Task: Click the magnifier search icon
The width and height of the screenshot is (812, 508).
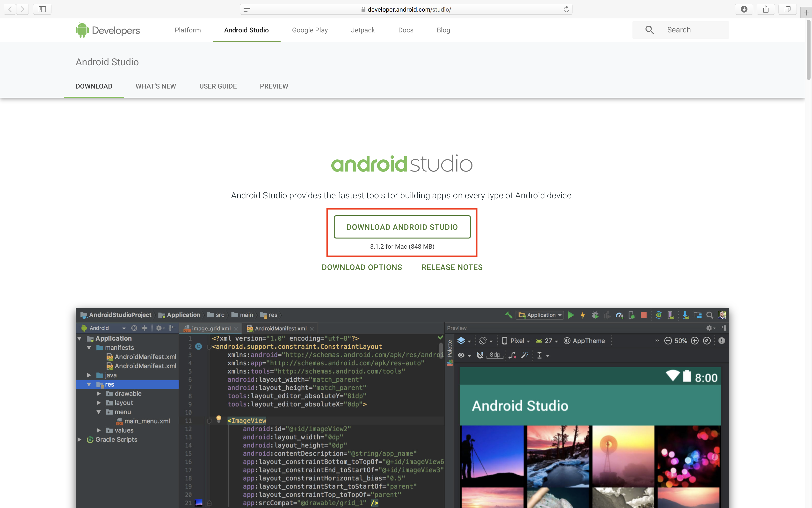Action: [x=649, y=30]
